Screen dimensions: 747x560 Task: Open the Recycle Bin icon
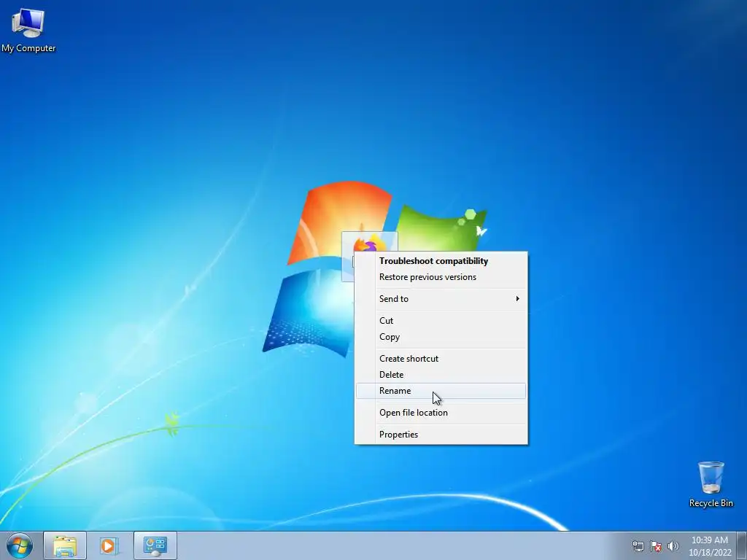pos(711,484)
